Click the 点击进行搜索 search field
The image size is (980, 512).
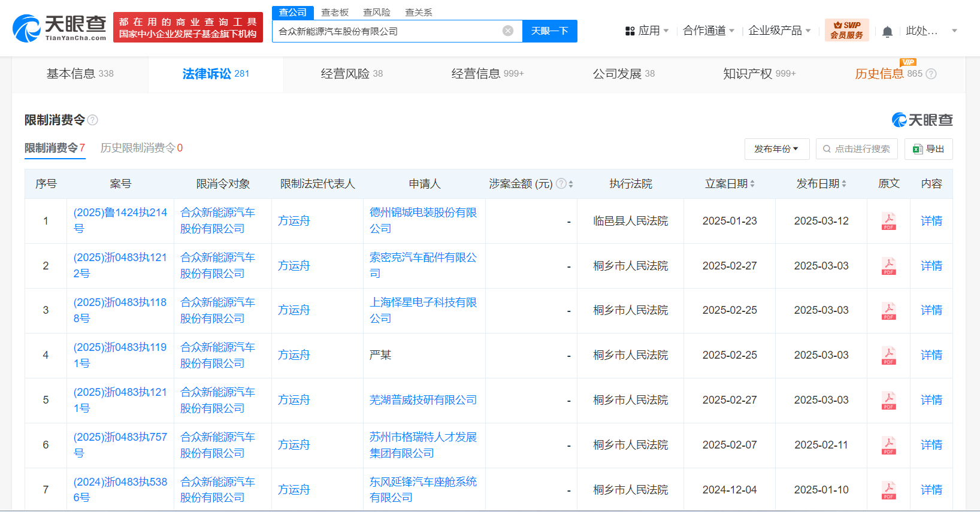point(857,149)
